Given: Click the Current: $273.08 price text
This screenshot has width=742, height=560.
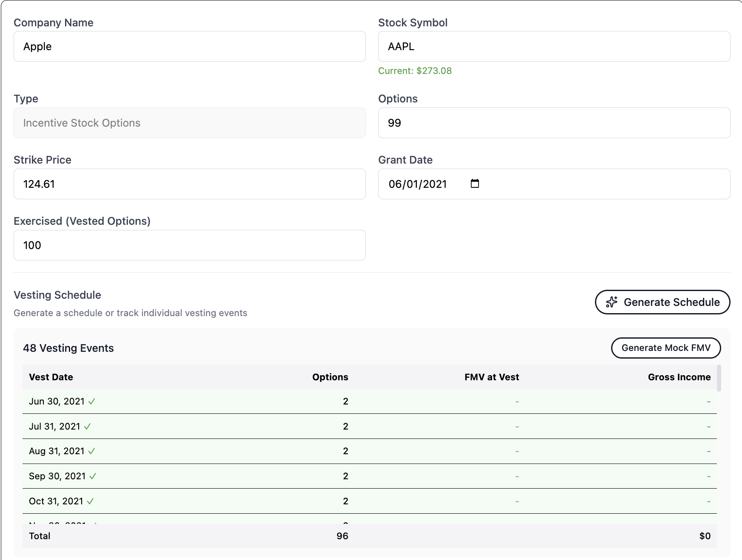Looking at the screenshot, I should point(415,71).
